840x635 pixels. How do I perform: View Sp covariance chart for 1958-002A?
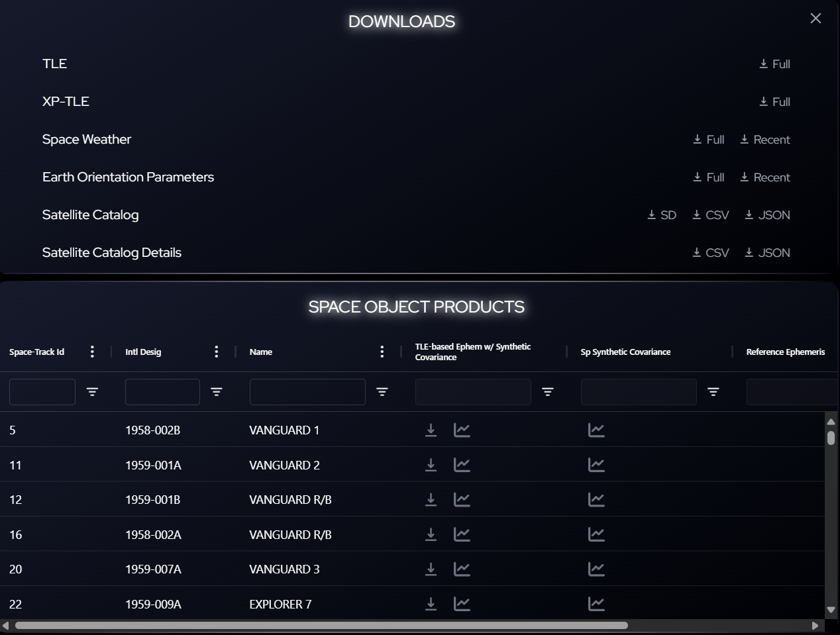(x=596, y=534)
